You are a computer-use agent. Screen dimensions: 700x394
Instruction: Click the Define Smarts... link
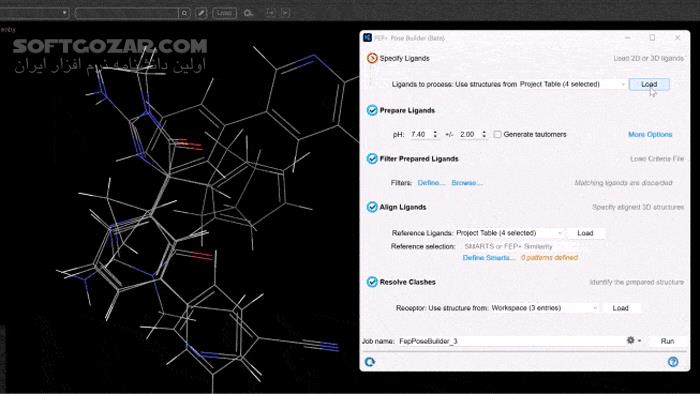point(489,258)
